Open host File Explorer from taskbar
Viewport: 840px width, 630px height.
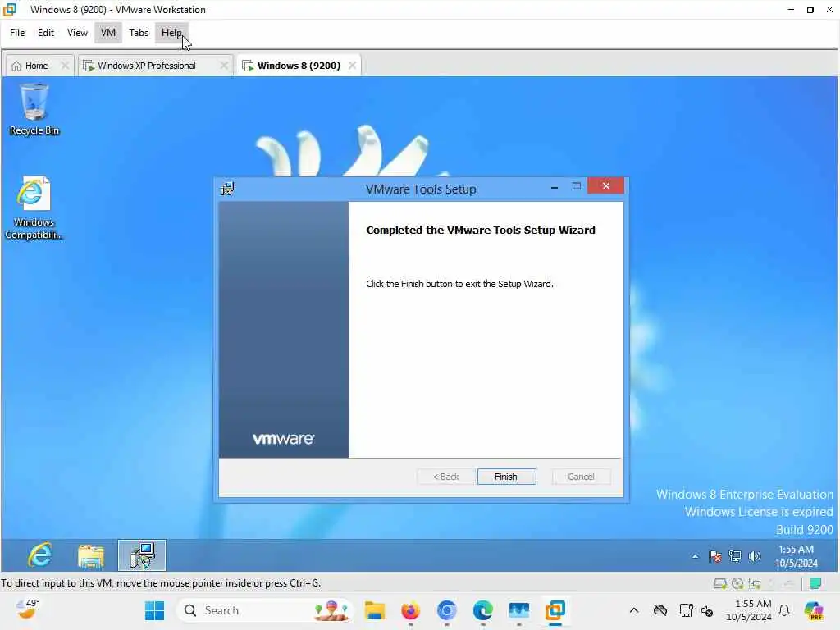tap(374, 610)
